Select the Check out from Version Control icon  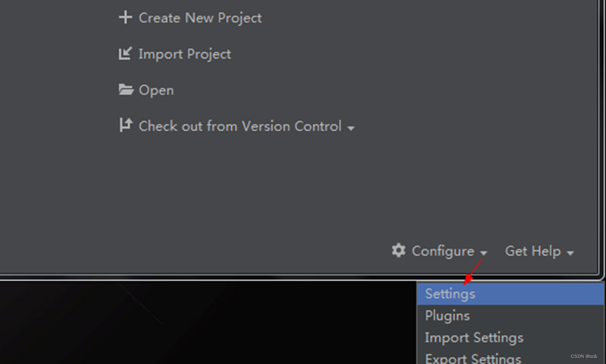[125, 125]
